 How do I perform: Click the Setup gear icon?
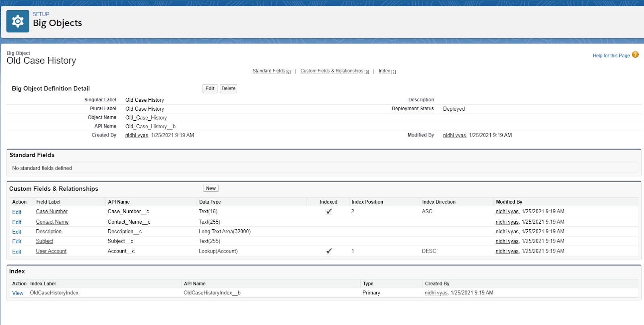click(x=18, y=21)
